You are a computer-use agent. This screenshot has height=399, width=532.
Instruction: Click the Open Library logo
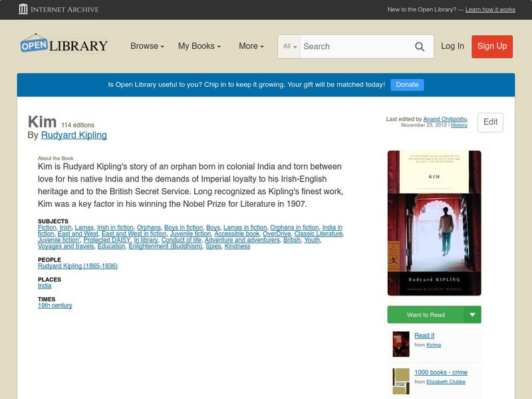pyautogui.click(x=63, y=44)
